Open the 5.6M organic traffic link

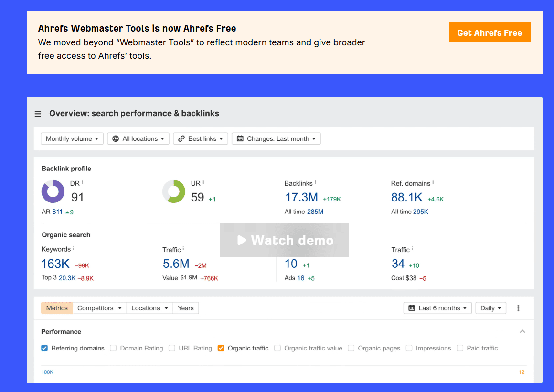176,264
